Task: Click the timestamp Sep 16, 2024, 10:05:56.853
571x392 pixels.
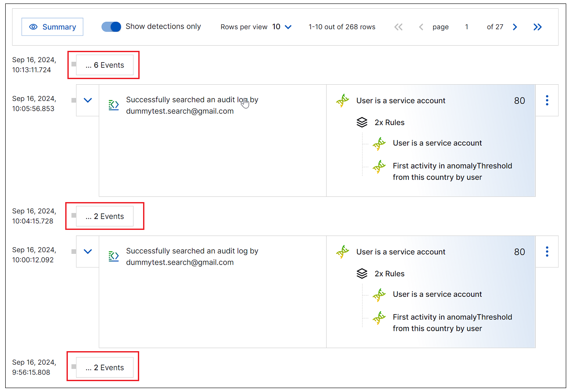Action: [34, 103]
